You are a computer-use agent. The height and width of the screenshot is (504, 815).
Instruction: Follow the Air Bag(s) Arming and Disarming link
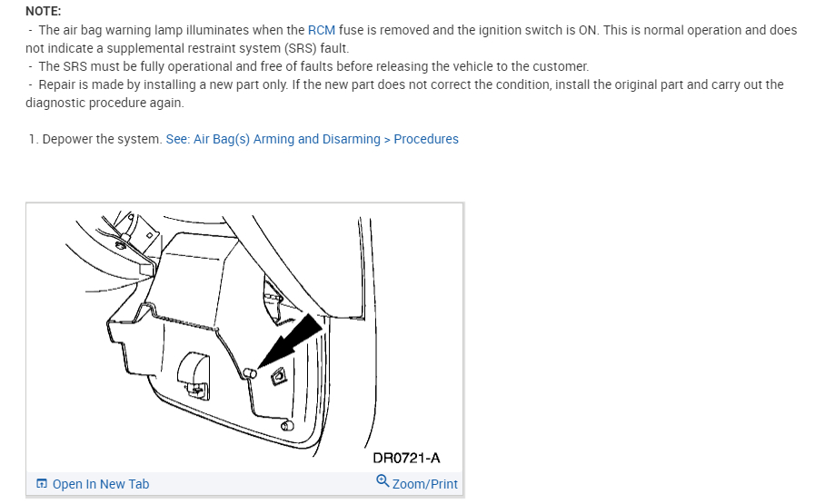(273, 139)
